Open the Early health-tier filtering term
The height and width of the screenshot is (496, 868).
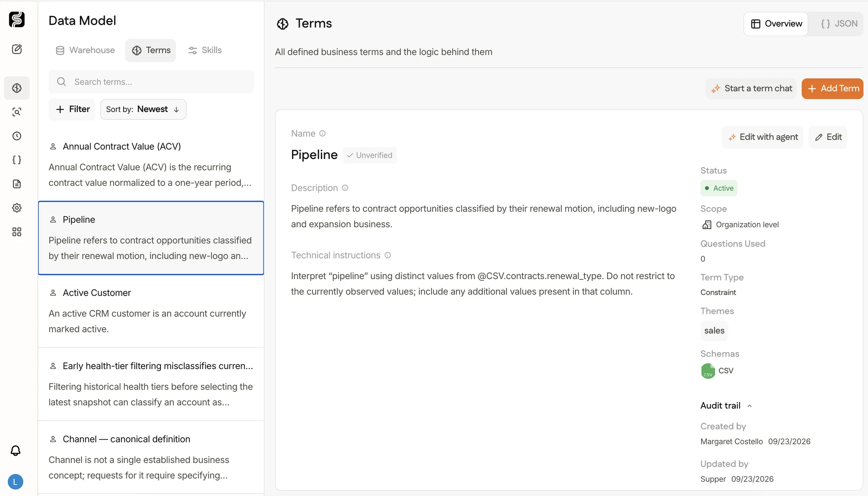point(151,384)
